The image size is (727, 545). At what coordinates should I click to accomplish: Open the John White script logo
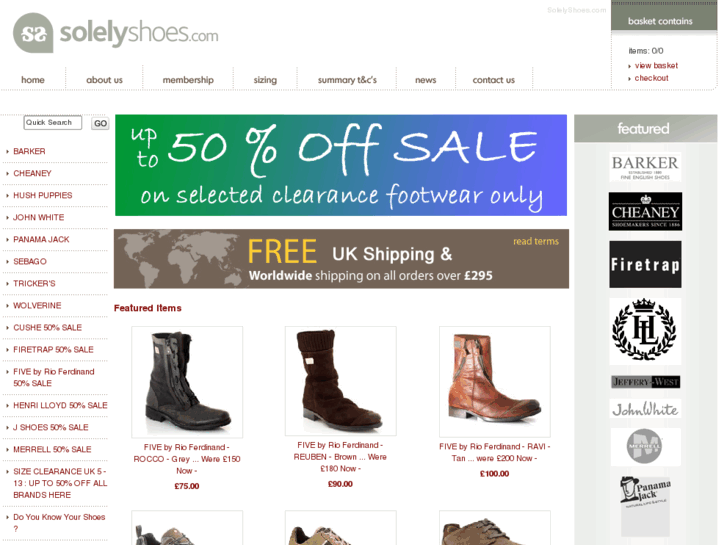pyautogui.click(x=645, y=409)
